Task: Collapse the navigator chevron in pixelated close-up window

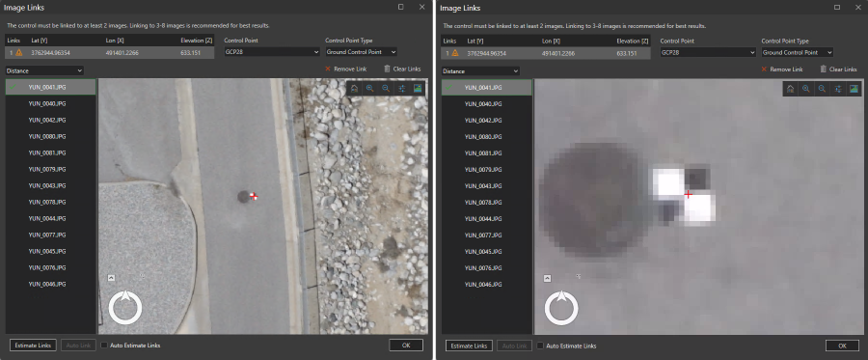Action: [547, 278]
